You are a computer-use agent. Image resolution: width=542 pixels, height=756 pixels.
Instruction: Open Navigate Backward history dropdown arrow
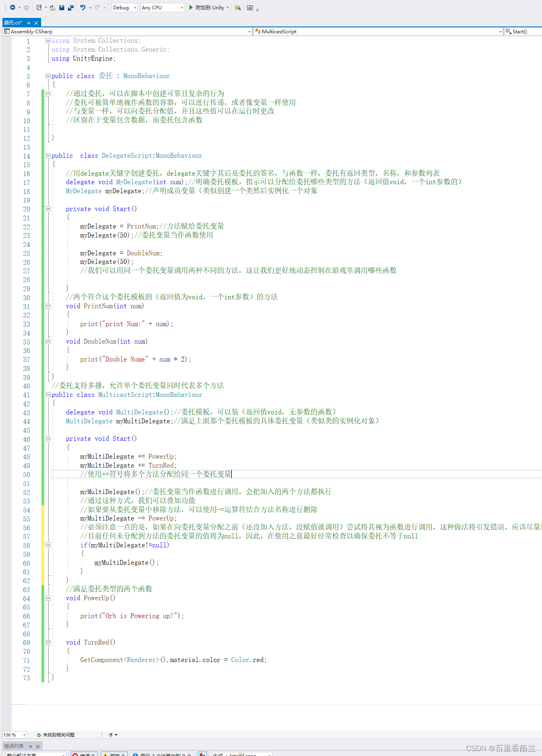pyautogui.click(x=19, y=7)
